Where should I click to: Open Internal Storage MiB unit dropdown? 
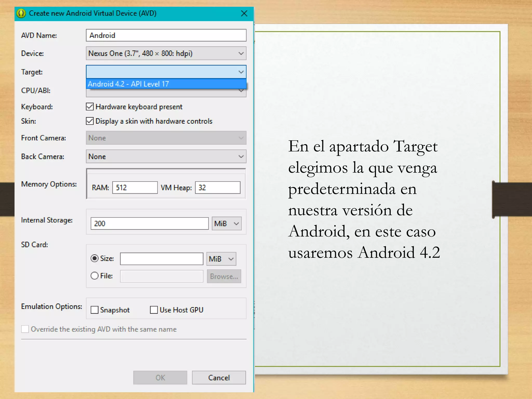[x=227, y=224]
